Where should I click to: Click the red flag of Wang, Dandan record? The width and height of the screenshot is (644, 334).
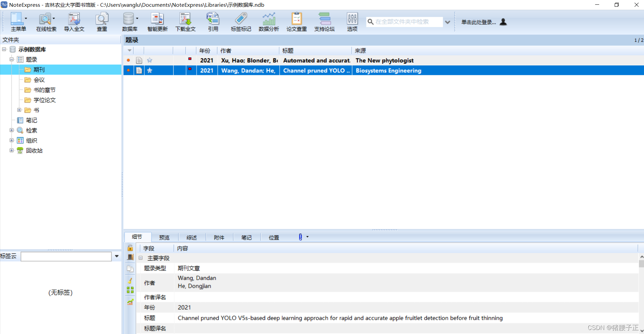point(190,69)
